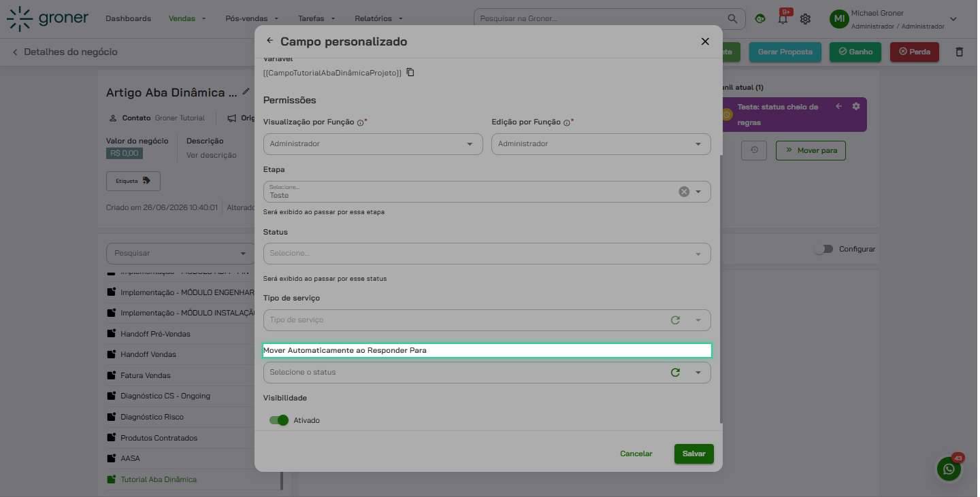Select Diagnóstico Risco in the list
This screenshot has width=980, height=497.
[151, 417]
